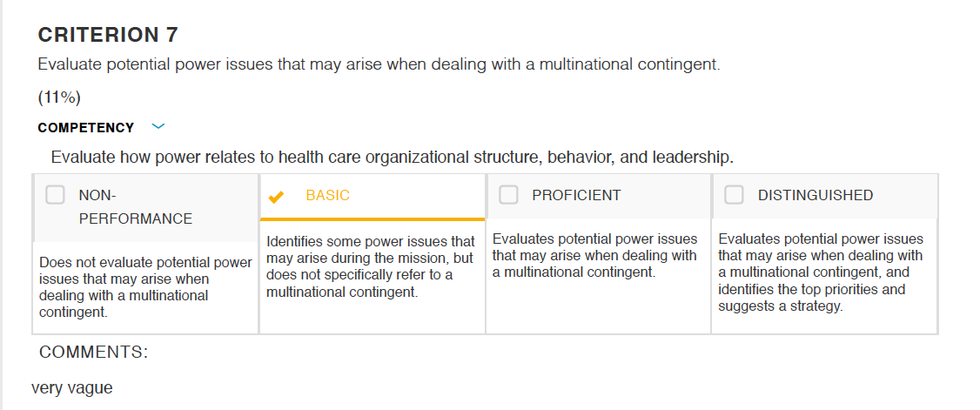The width and height of the screenshot is (980, 410).
Task: Choose the NON-PERFORMANCE rating header
Action: (145, 208)
